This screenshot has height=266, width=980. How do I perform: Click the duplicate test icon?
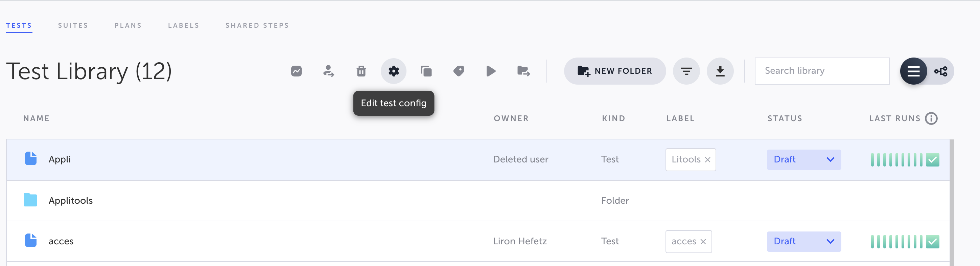(x=426, y=71)
